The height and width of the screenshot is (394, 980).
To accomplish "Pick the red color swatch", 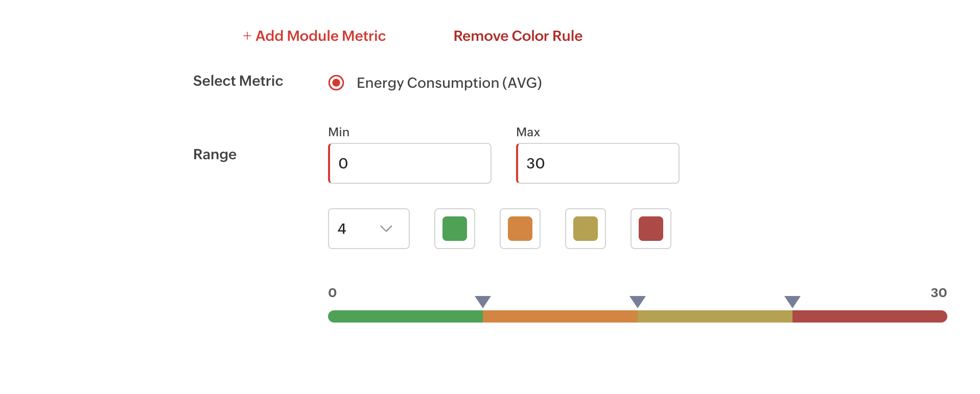I will pos(650,229).
